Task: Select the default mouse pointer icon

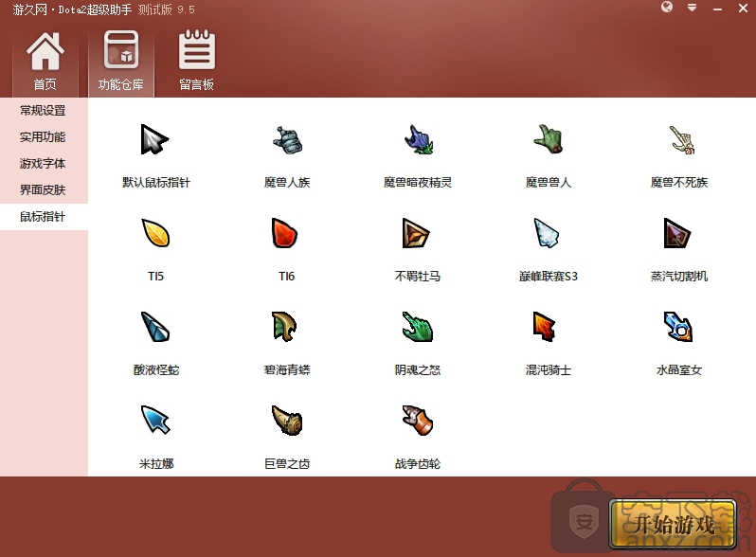Action: click(154, 140)
